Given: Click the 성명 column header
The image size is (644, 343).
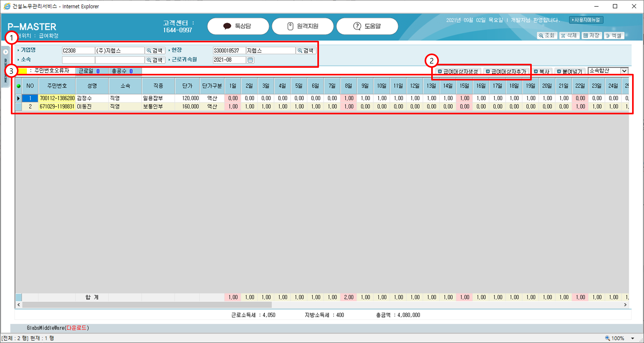Looking at the screenshot, I should (92, 86).
